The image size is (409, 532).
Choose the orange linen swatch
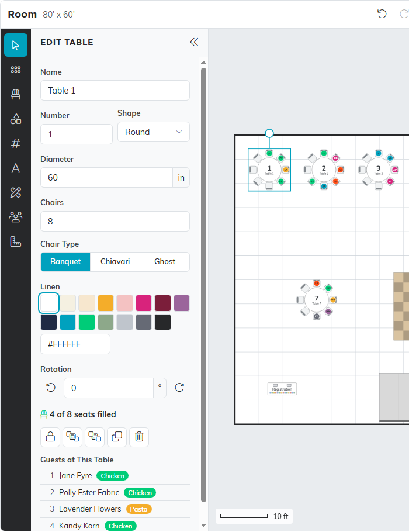(106, 303)
